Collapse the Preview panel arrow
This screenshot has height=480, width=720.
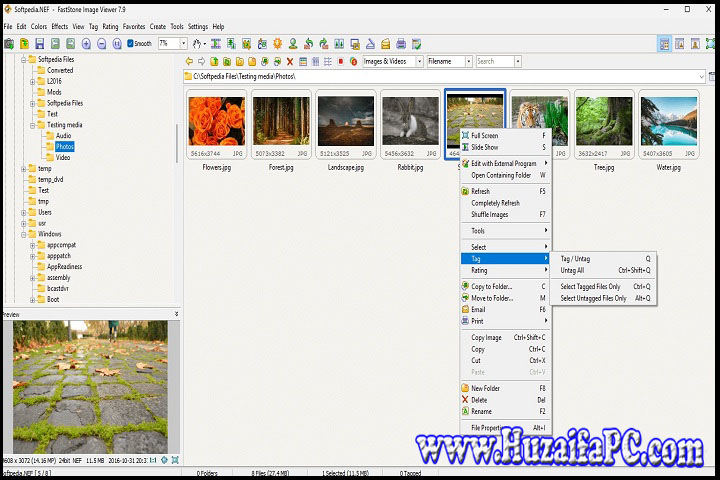pos(177,314)
